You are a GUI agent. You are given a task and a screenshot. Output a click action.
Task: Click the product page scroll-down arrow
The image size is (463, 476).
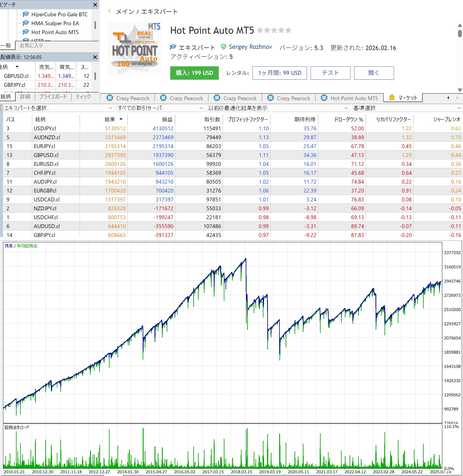click(460, 90)
